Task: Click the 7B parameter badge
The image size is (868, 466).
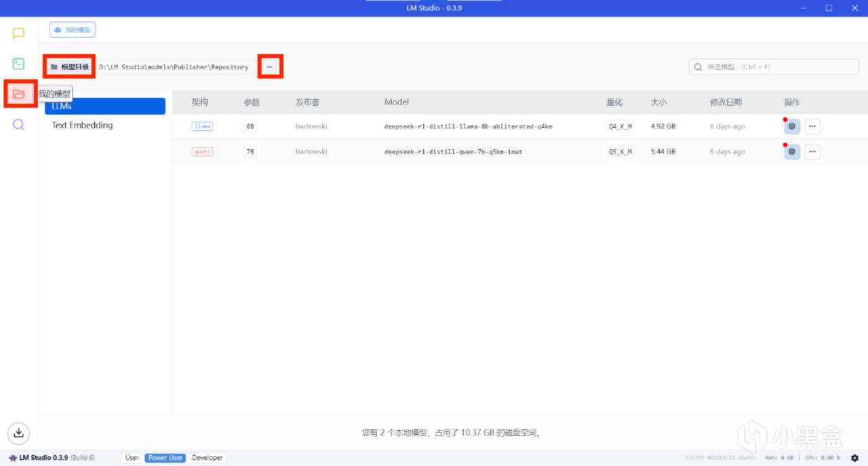Action: coord(250,152)
